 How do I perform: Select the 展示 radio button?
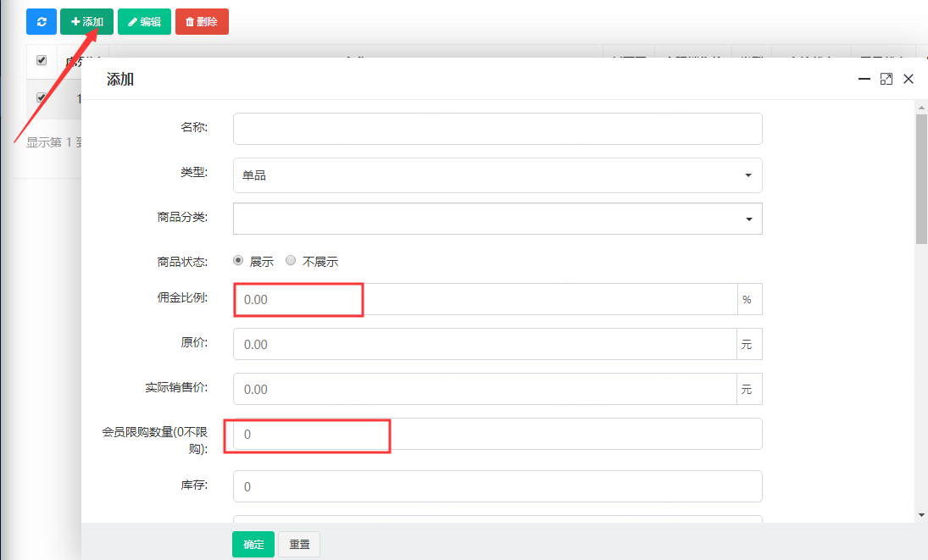point(238,260)
